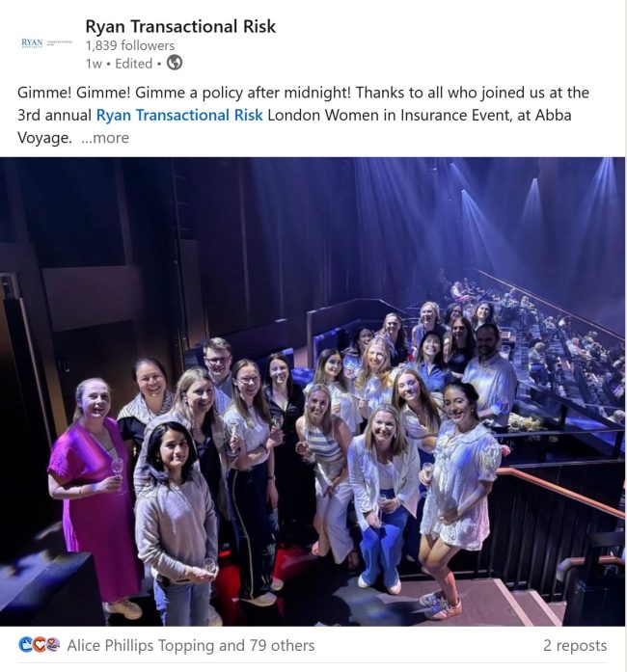Click the red heart Love reaction icon
Viewport: 627px width, 672px height.
point(40,645)
